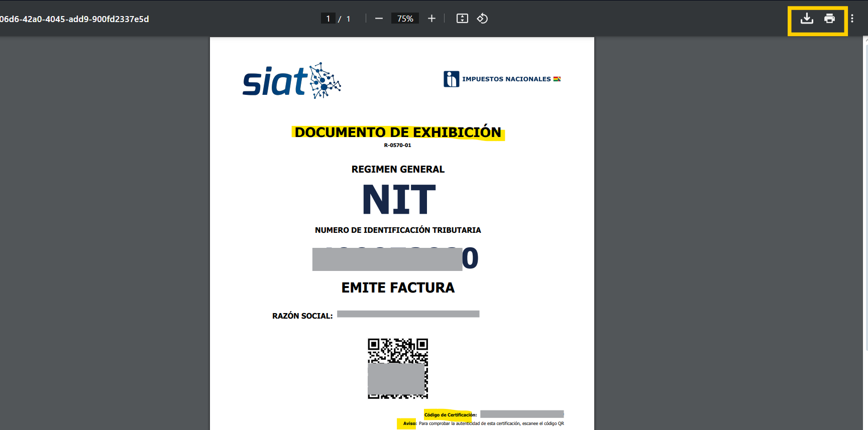Click the QR code image
This screenshot has width=868, height=430.
click(x=398, y=369)
